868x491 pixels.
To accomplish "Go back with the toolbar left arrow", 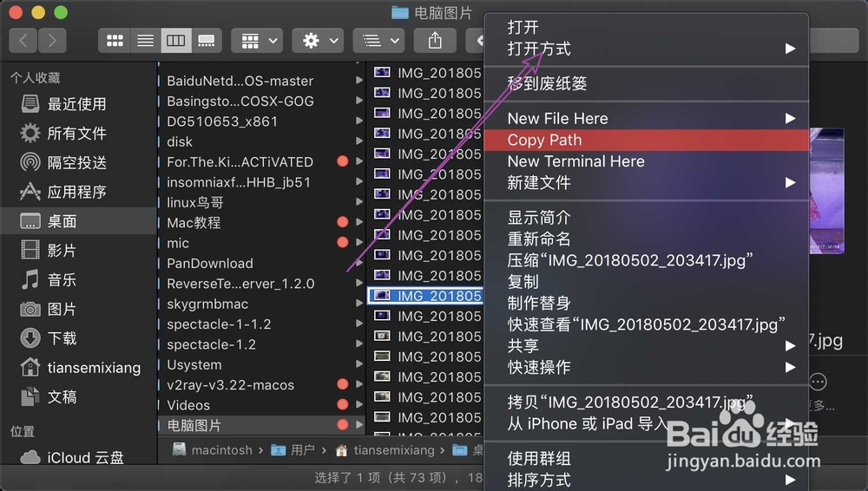I will pos(23,41).
